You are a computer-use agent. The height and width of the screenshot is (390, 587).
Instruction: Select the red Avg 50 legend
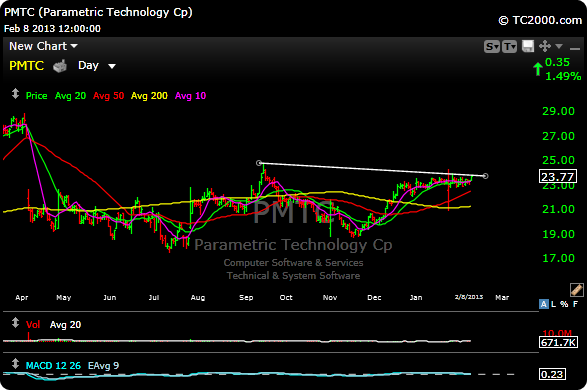[109, 96]
